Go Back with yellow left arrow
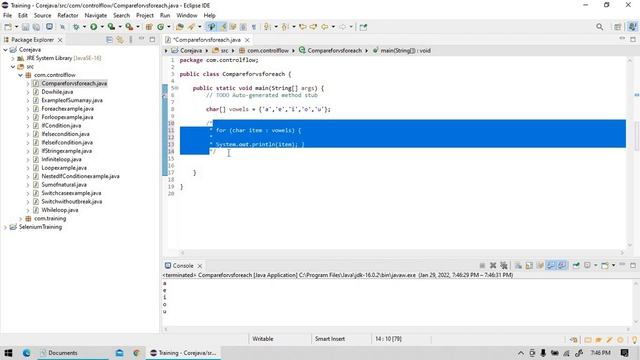The image size is (640, 360). (x=324, y=27)
